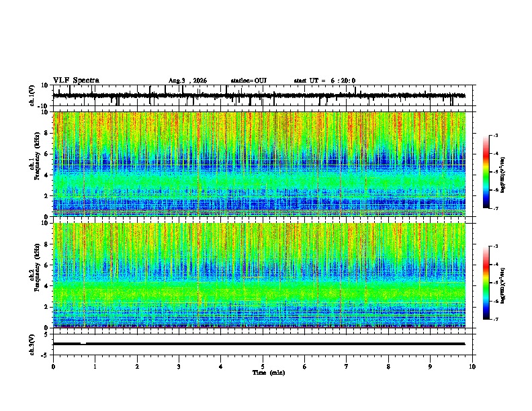The width and height of the screenshot is (532, 411).
Task: Click the "8" kHz tick on ch.1 frequency axis
Action: click(x=46, y=133)
